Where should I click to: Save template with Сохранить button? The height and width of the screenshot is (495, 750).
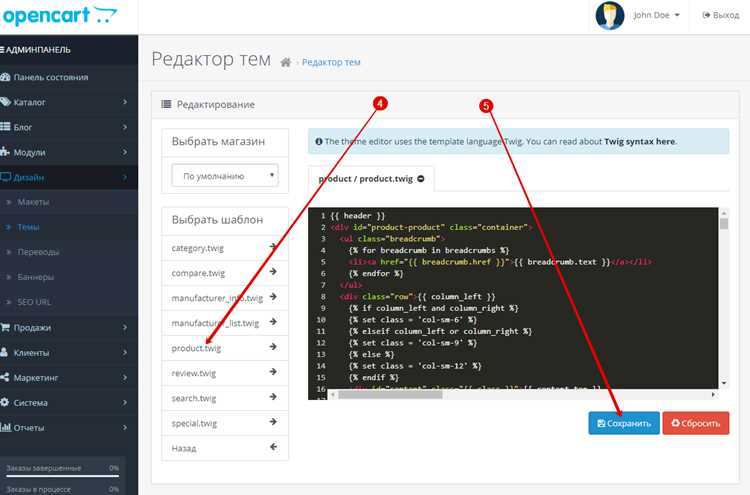click(x=624, y=423)
